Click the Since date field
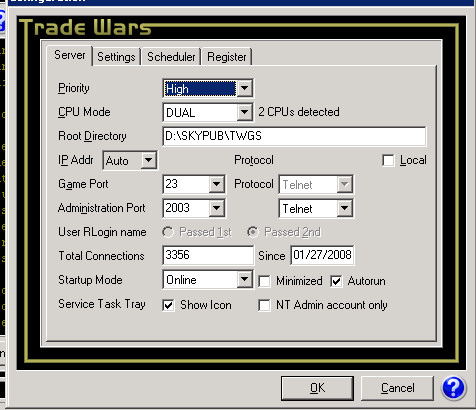Viewport: 476px width, 410px height. point(322,255)
